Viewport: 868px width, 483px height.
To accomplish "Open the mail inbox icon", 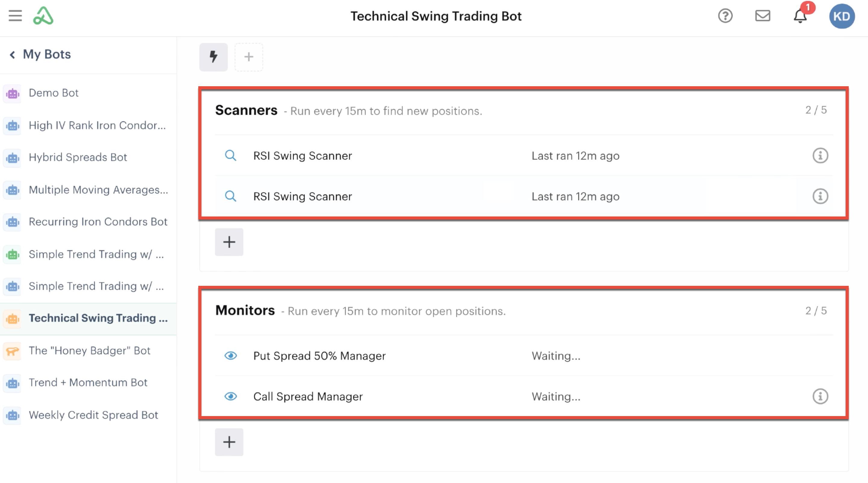I will click(763, 16).
